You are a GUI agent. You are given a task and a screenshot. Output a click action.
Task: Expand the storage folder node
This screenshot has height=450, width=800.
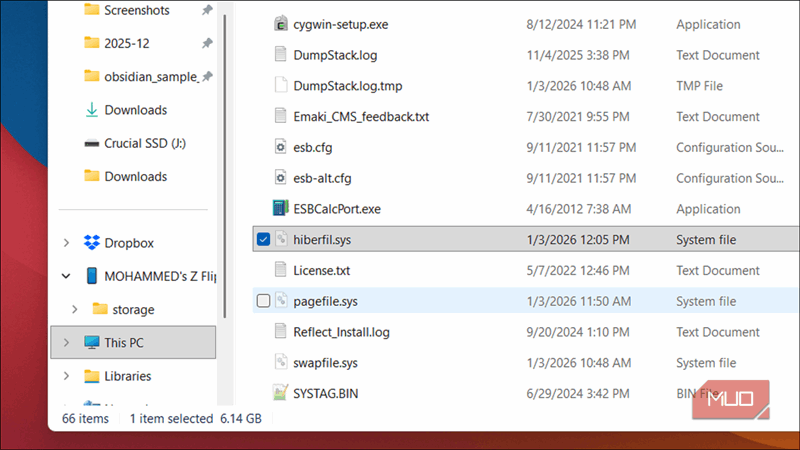click(x=75, y=309)
